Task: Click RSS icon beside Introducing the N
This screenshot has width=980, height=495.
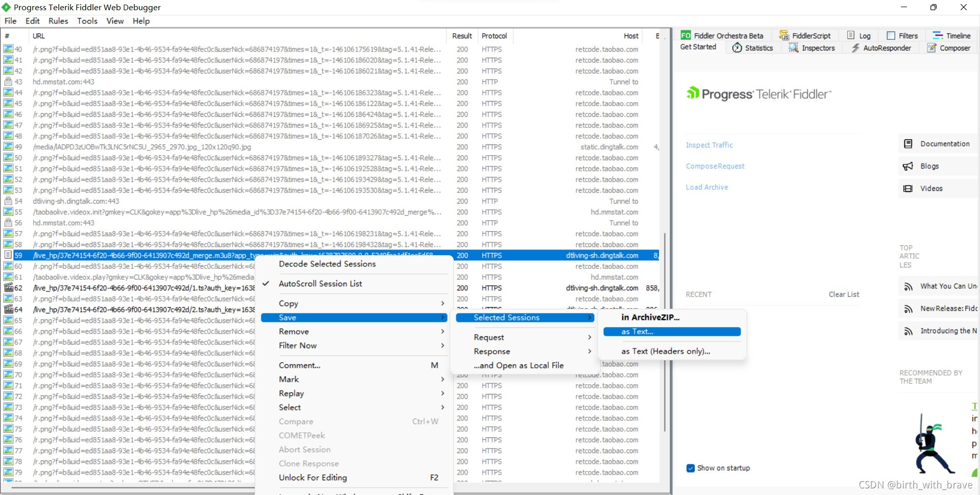Action: point(909,332)
